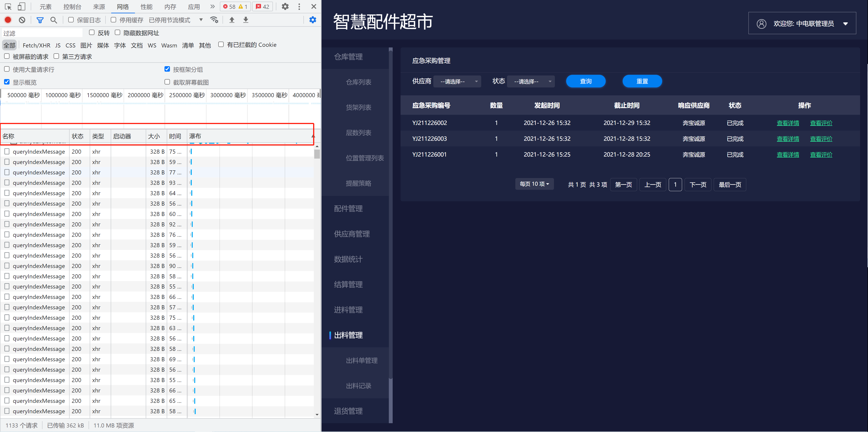868x432 pixels.
Task: Check the 停用缓存 checkbox
Action: click(x=114, y=20)
